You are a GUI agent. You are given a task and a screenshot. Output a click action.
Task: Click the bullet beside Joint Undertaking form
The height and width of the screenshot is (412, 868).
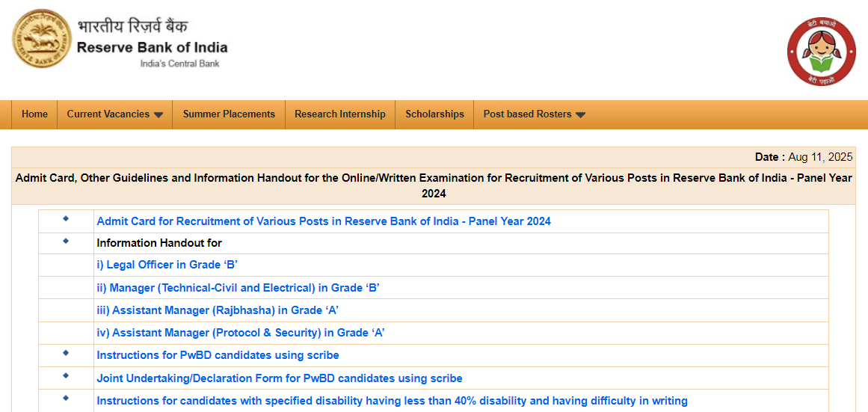pyautogui.click(x=66, y=375)
